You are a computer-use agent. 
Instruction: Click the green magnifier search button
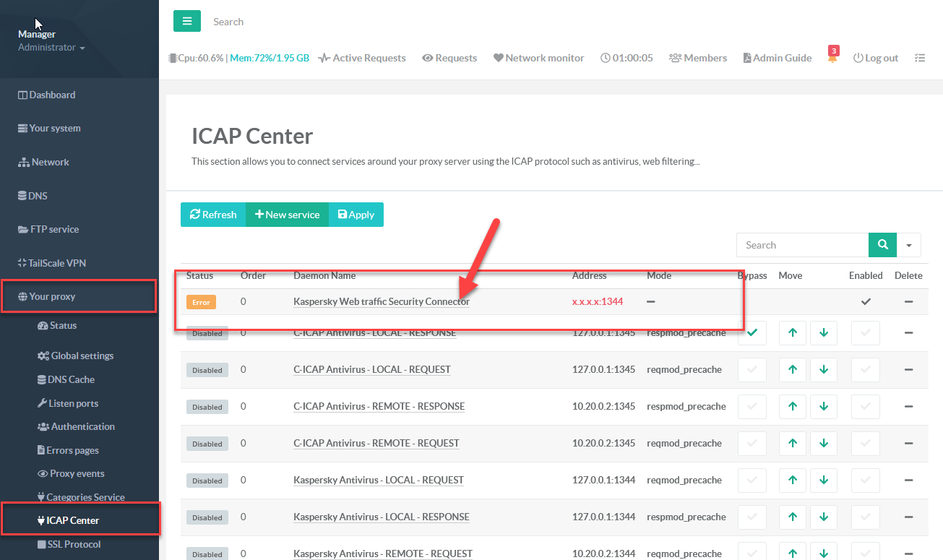pos(882,245)
